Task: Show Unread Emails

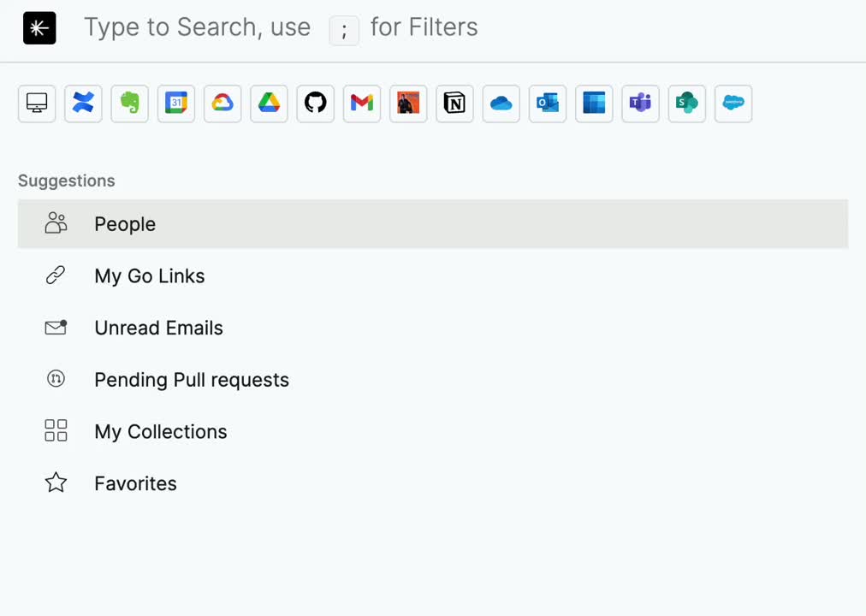Action: tap(158, 328)
